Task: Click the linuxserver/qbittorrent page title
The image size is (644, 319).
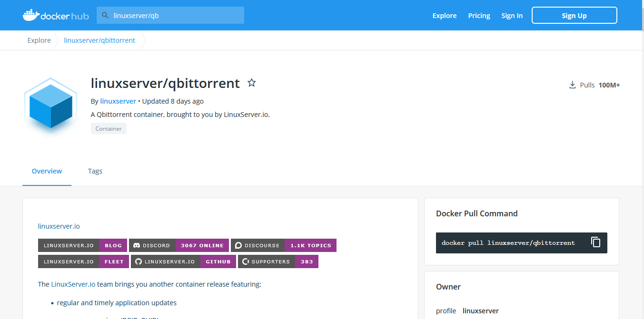Action: point(165,83)
